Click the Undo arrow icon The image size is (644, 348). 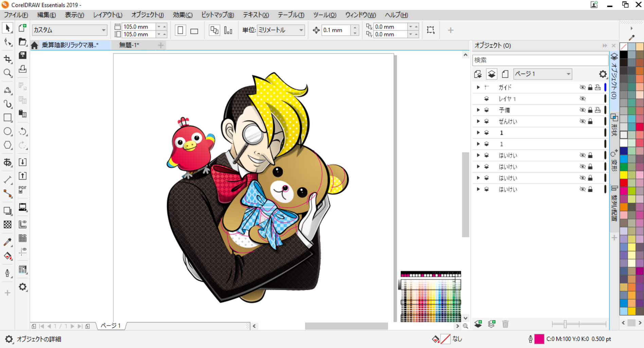pos(23,131)
